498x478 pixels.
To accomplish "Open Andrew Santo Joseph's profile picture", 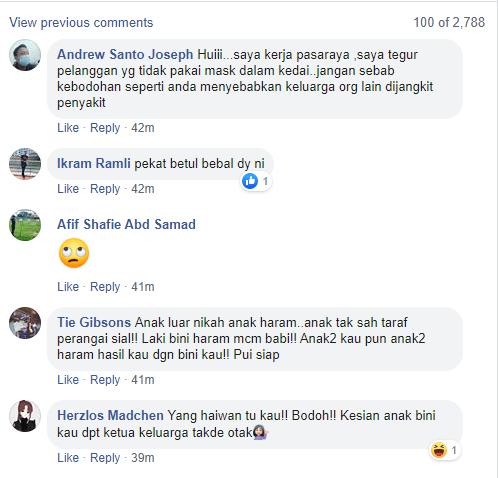I will [x=25, y=55].
